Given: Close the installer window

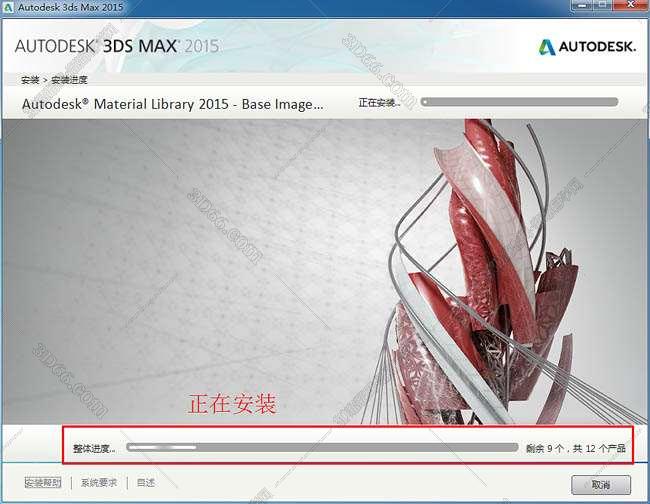Looking at the screenshot, I should tap(631, 5).
